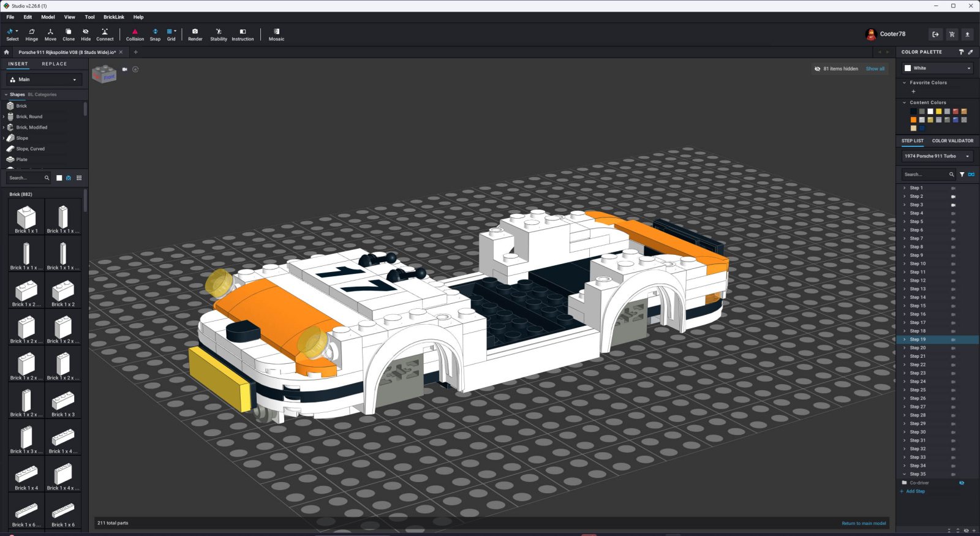Open the Grid dropdown arrow
980x536 pixels.
tap(175, 31)
